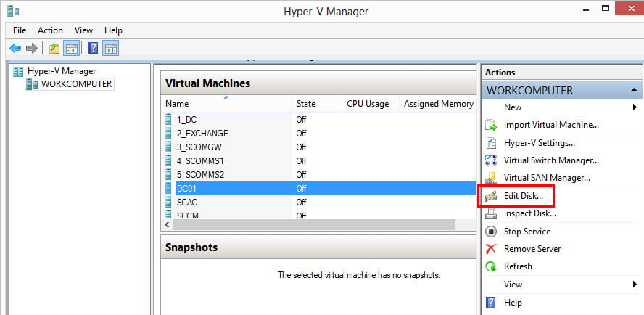644x315 pixels.
Task: Expand the New submenu arrow
Action: (635, 107)
